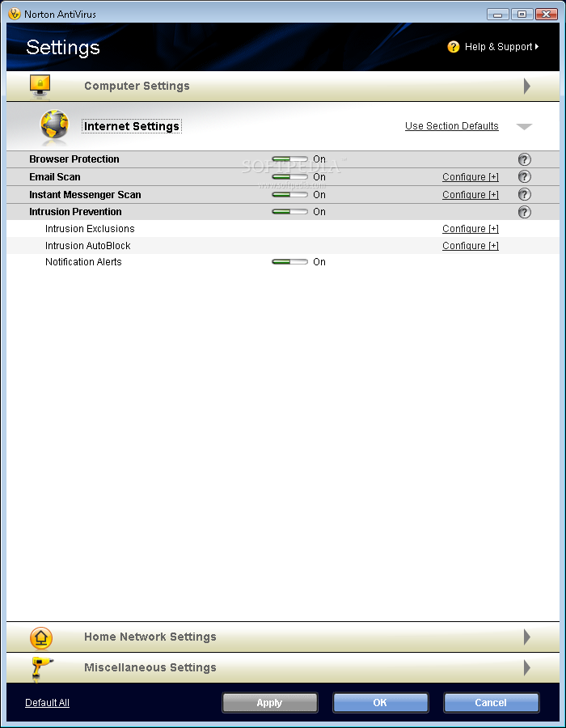The width and height of the screenshot is (566, 728).
Task: Expand Home Network Settings arrow
Action: 527,637
